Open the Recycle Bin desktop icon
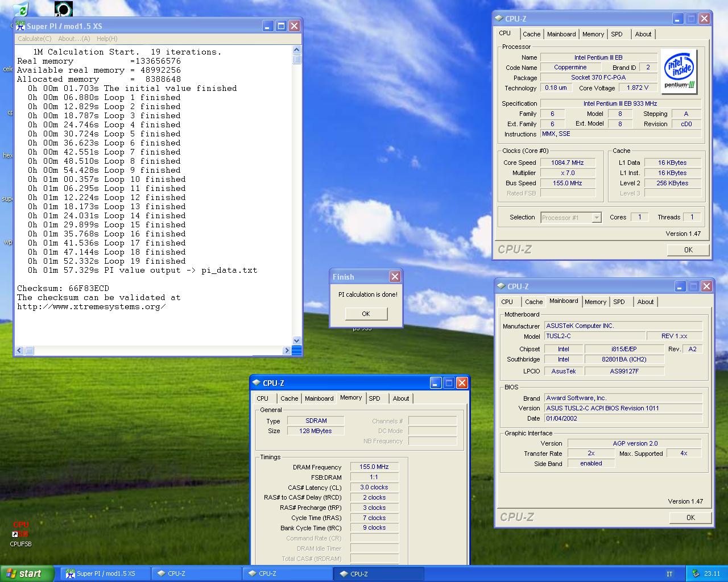This screenshot has height=582, width=728. pos(20,9)
